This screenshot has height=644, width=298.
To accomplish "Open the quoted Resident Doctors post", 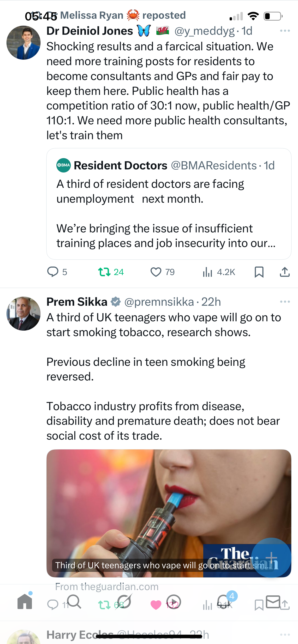I will pyautogui.click(x=169, y=204).
